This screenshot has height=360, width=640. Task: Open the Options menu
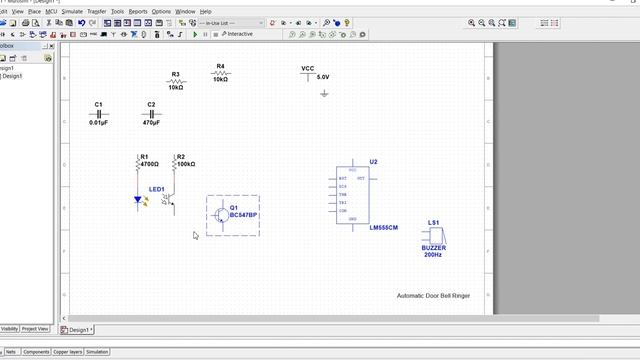pos(161,11)
